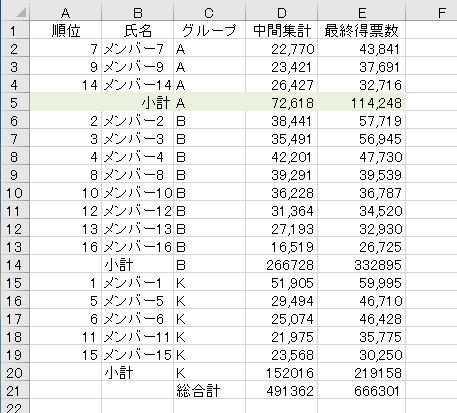Select row 20 header

click(15, 373)
